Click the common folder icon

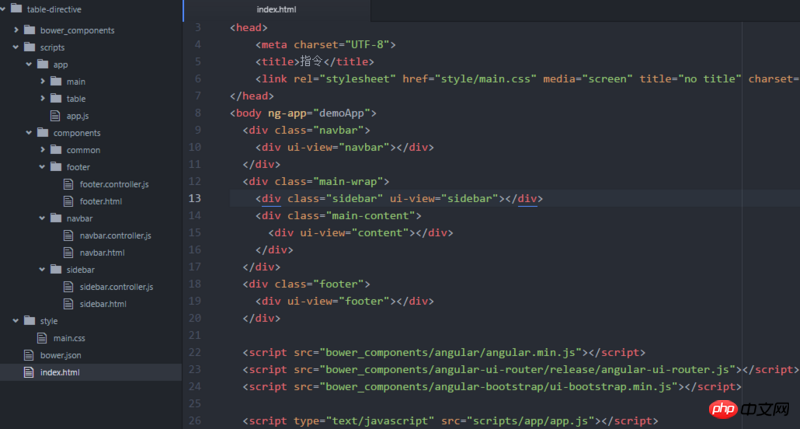coord(56,149)
